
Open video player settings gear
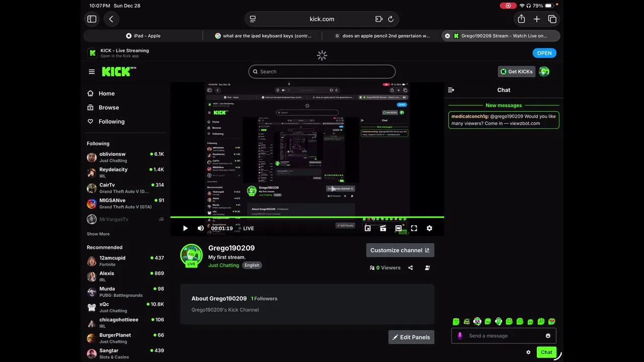click(x=429, y=228)
